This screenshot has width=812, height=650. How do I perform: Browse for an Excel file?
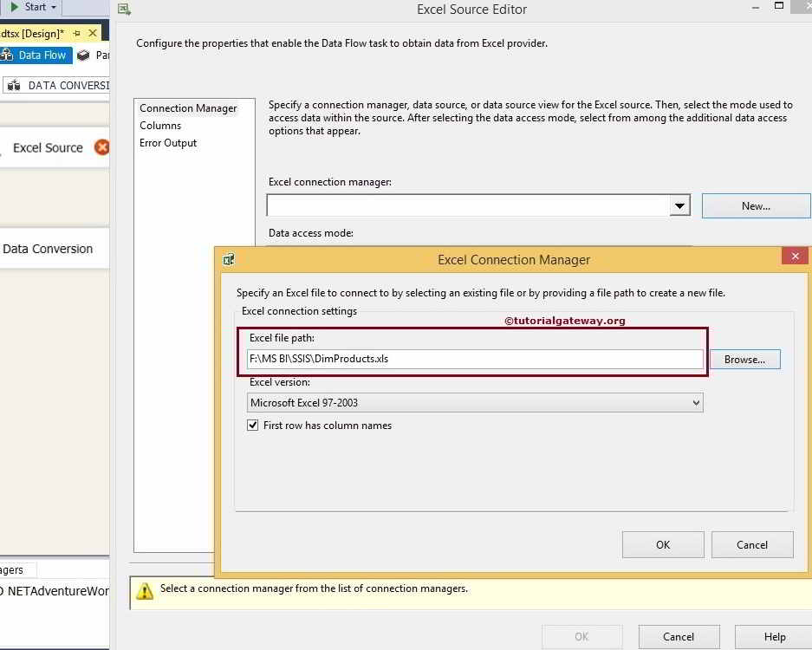tap(744, 359)
